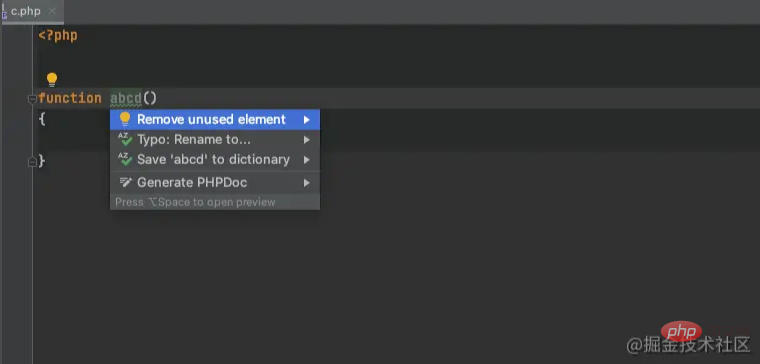
Task: Open submenu arrow for Save 'abcd' to dictionary
Action: (306, 159)
